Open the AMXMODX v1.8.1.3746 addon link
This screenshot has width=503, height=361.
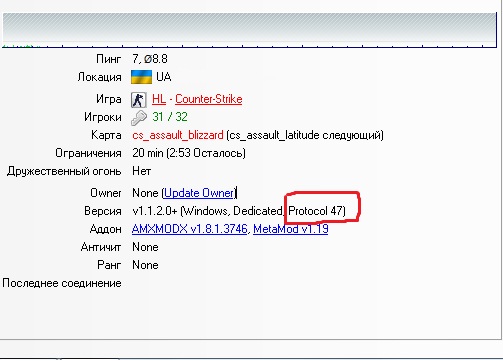190,229
